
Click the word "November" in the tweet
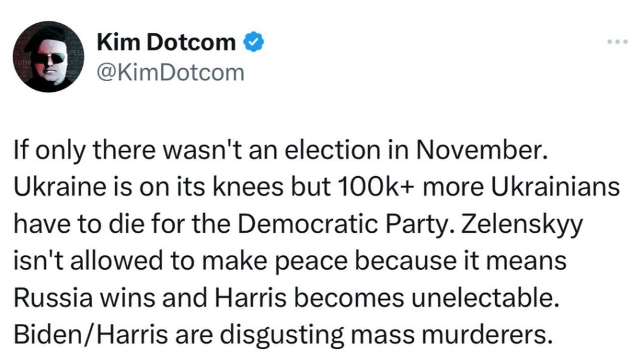click(x=482, y=150)
